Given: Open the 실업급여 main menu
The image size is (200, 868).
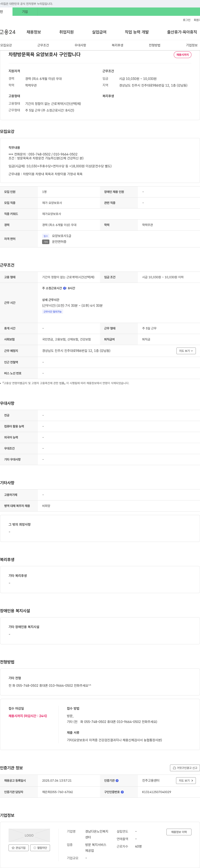Looking at the screenshot, I should pos(99,32).
